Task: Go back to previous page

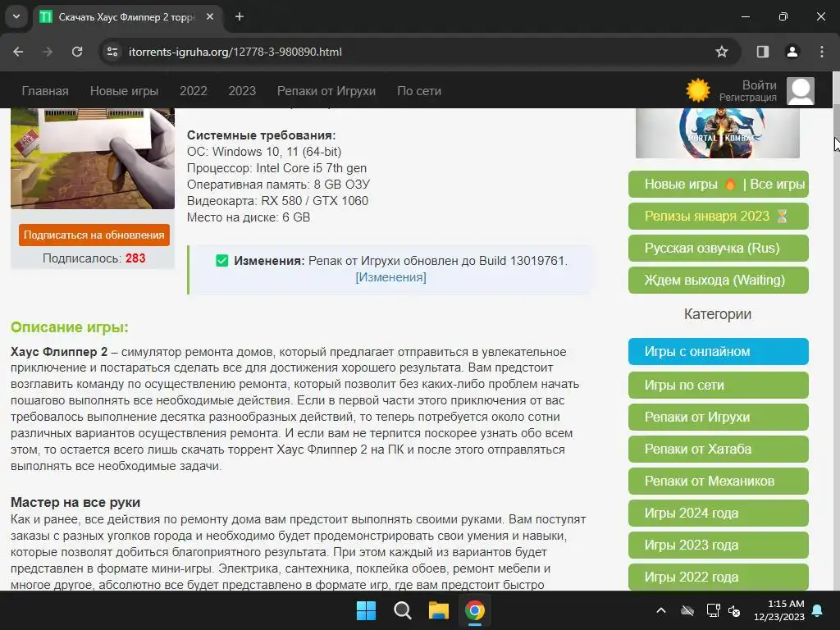Action: point(18,52)
